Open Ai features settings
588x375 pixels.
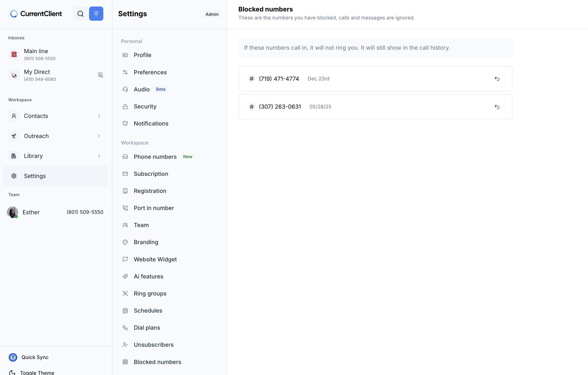click(148, 276)
